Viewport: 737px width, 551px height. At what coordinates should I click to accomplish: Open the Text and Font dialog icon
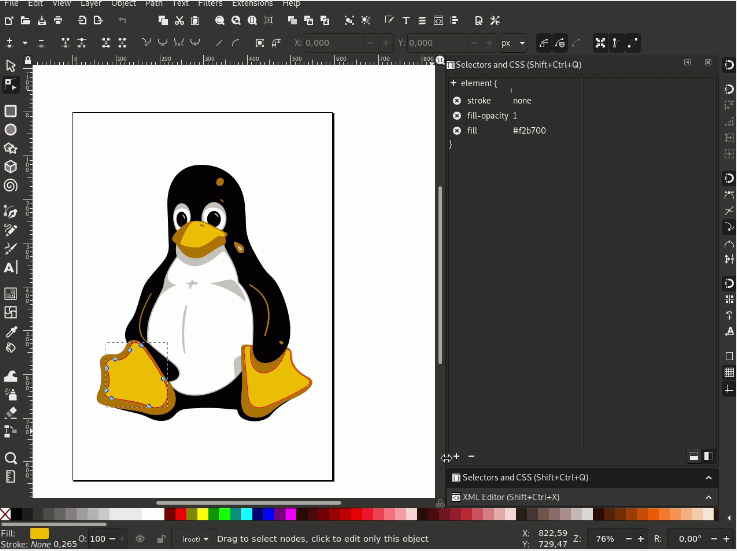406,20
